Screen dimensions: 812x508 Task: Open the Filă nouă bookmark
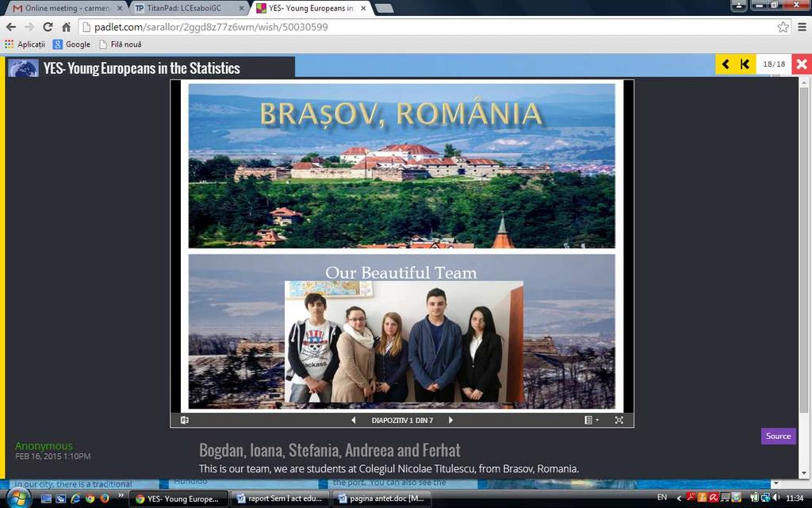click(x=121, y=44)
